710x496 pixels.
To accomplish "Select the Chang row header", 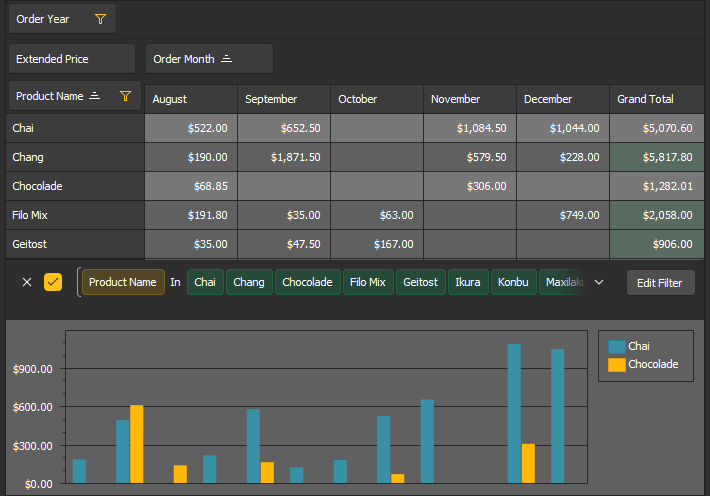I will [x=75, y=157].
